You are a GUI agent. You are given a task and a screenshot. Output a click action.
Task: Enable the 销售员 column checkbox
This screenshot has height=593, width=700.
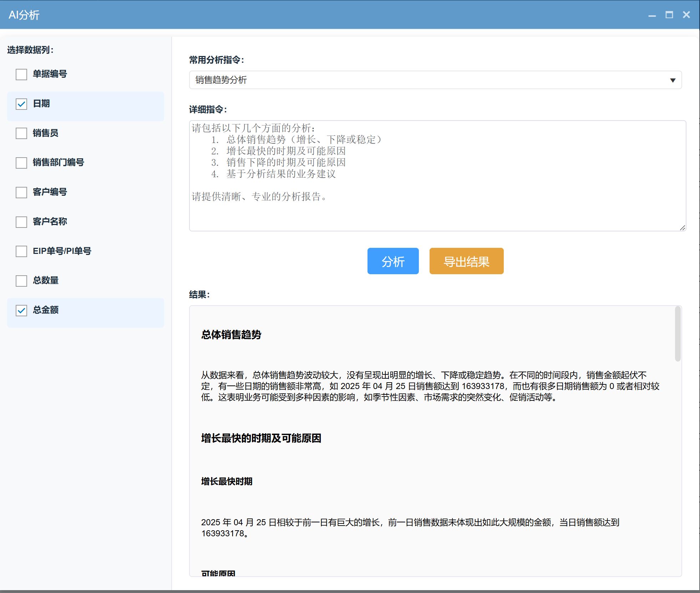click(21, 133)
